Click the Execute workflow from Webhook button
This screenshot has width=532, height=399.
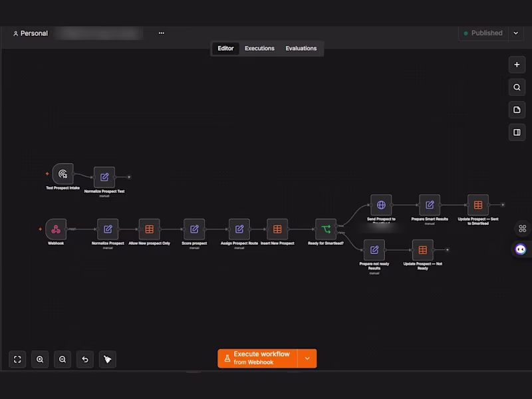[257, 358]
